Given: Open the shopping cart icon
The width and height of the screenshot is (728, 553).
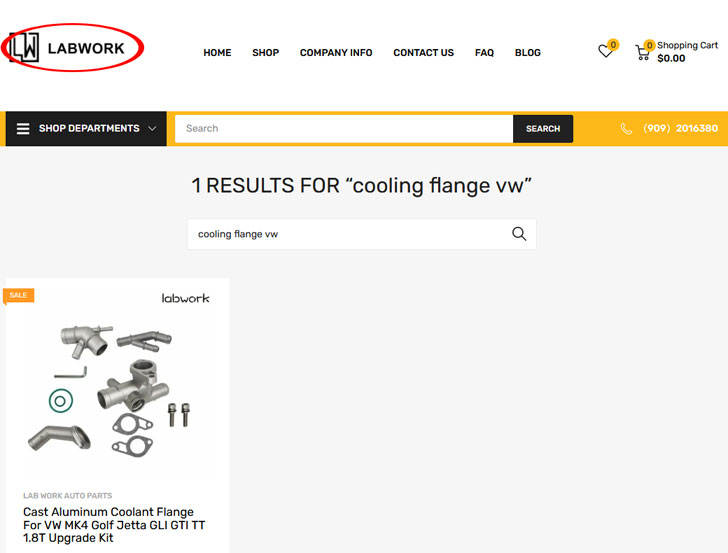Looking at the screenshot, I should tap(643, 52).
